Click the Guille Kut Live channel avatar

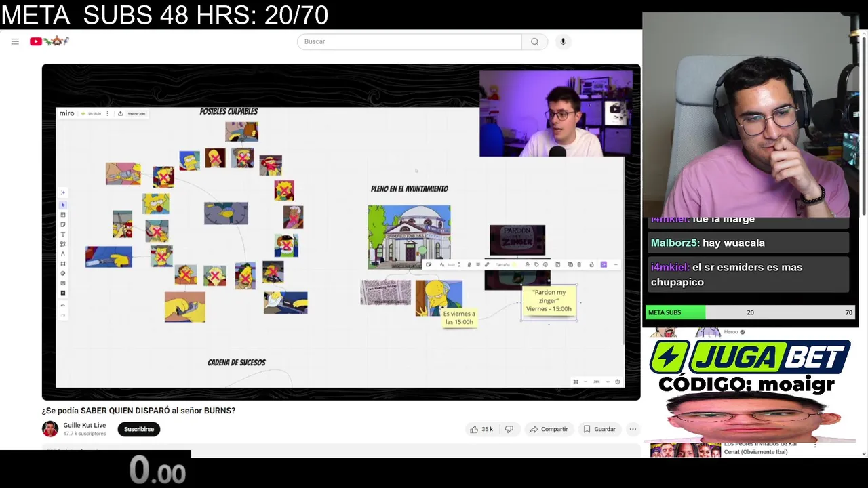[x=50, y=429]
